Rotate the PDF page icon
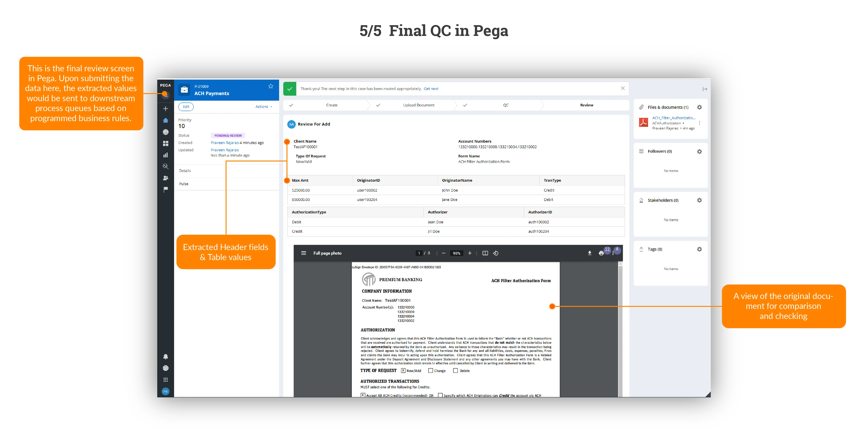This screenshot has height=434, width=868. coord(496,253)
